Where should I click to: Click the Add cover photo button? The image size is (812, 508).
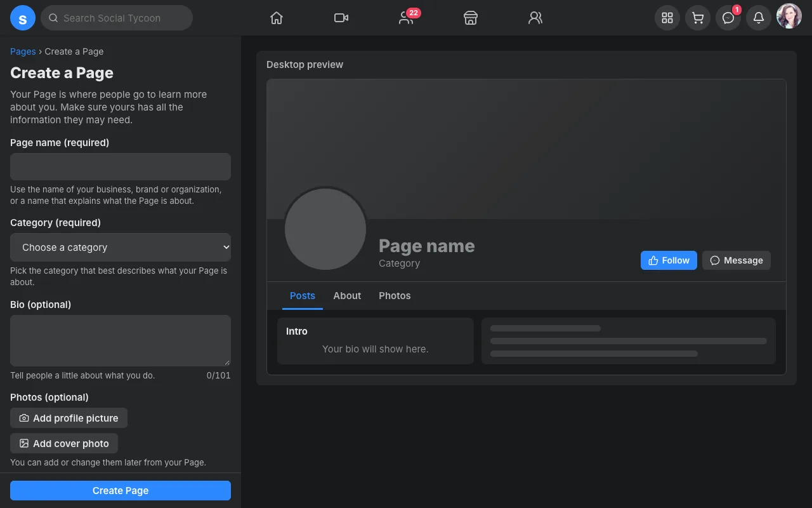point(64,443)
